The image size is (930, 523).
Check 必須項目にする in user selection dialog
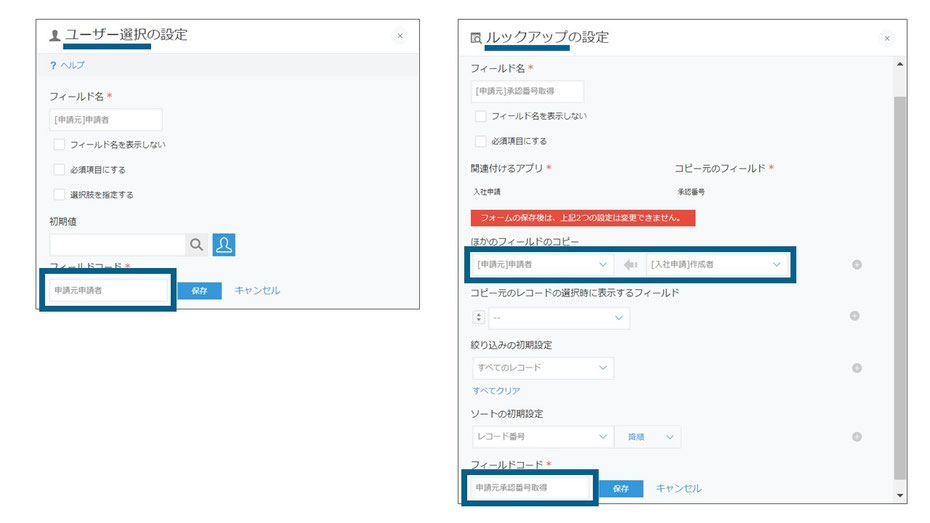pos(60,170)
